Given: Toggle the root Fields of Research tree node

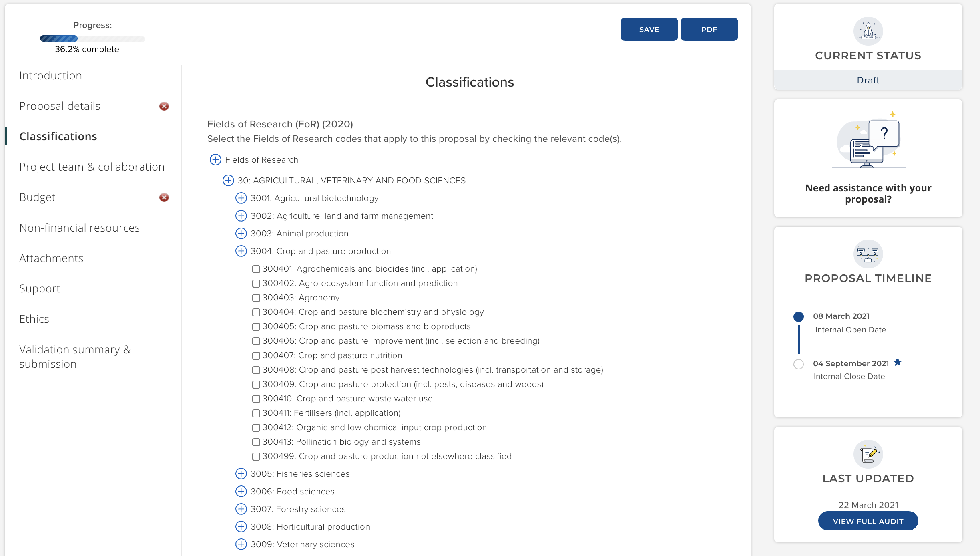Looking at the screenshot, I should point(215,160).
